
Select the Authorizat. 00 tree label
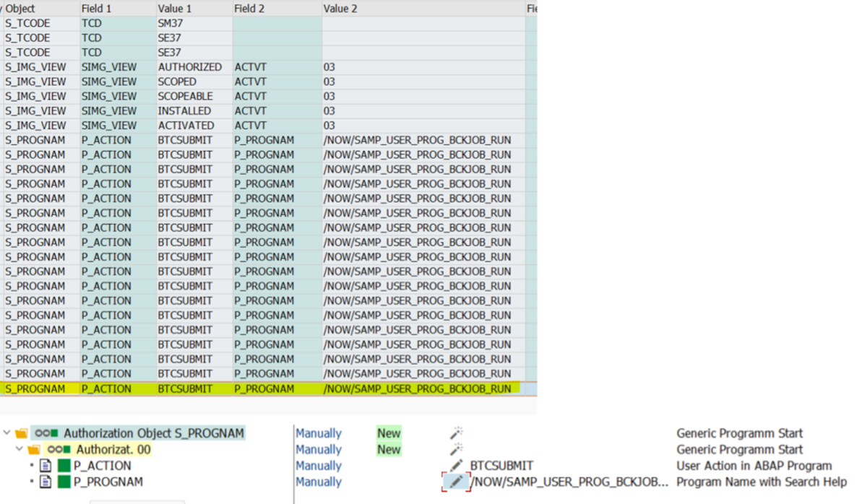pyautogui.click(x=114, y=450)
